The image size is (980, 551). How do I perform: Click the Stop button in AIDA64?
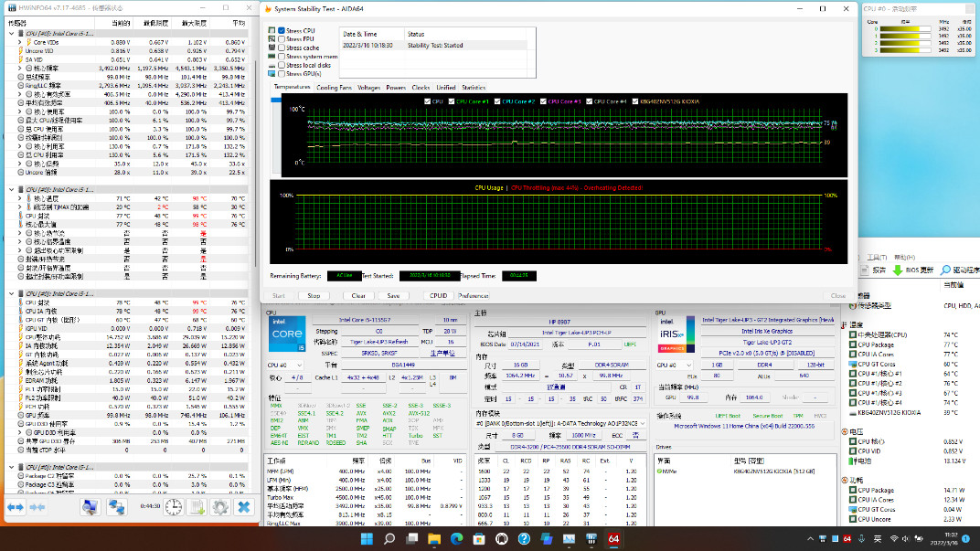pyautogui.click(x=314, y=295)
